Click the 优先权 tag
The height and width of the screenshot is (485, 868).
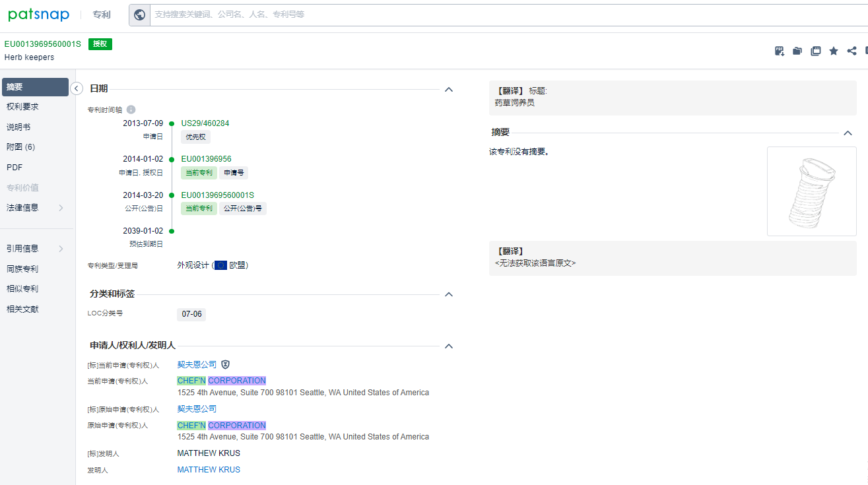pos(195,137)
